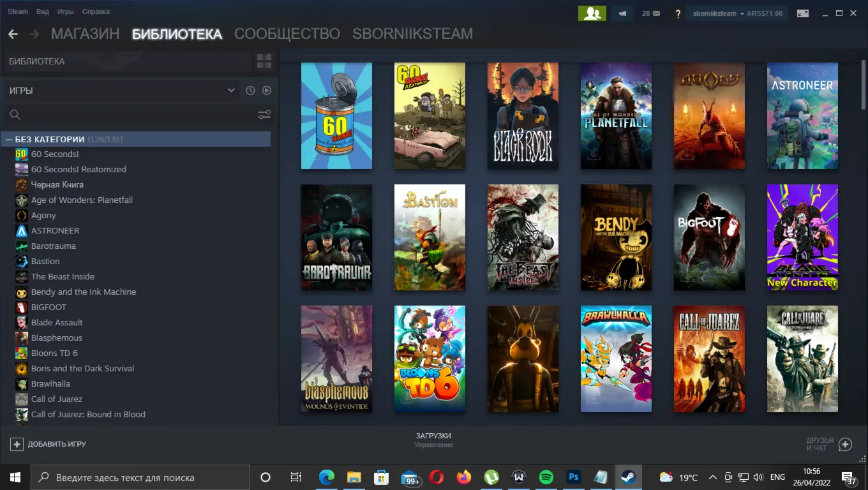The image size is (868, 490).
Task: Go back with the left arrow
Action: (13, 34)
